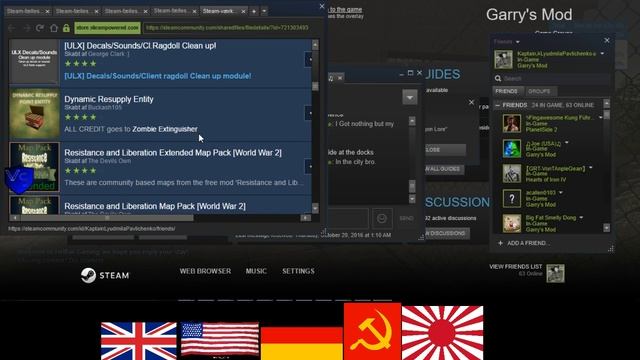Click own profile avatar in friends window
The height and width of the screenshot is (360, 640).
[503, 60]
